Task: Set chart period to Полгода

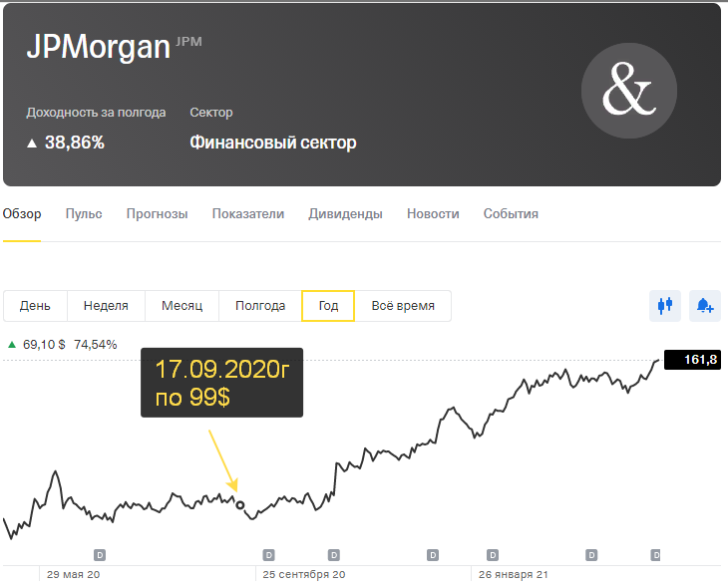Action: (x=260, y=306)
